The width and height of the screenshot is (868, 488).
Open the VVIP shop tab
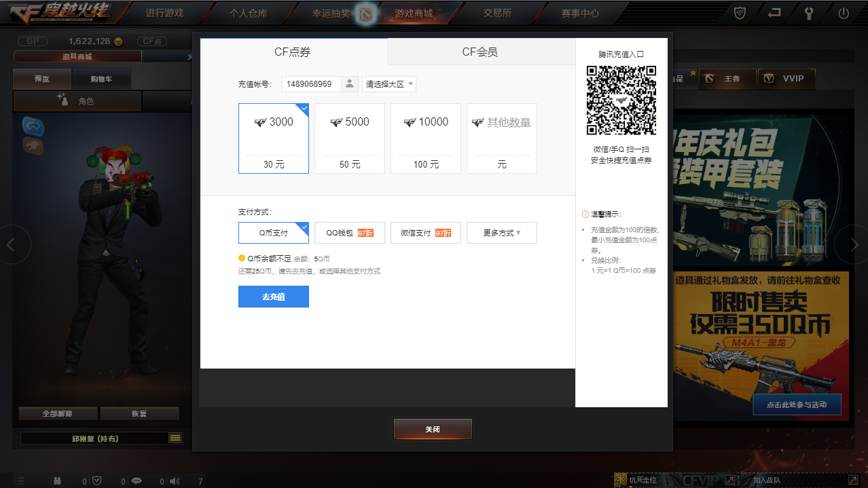point(786,79)
